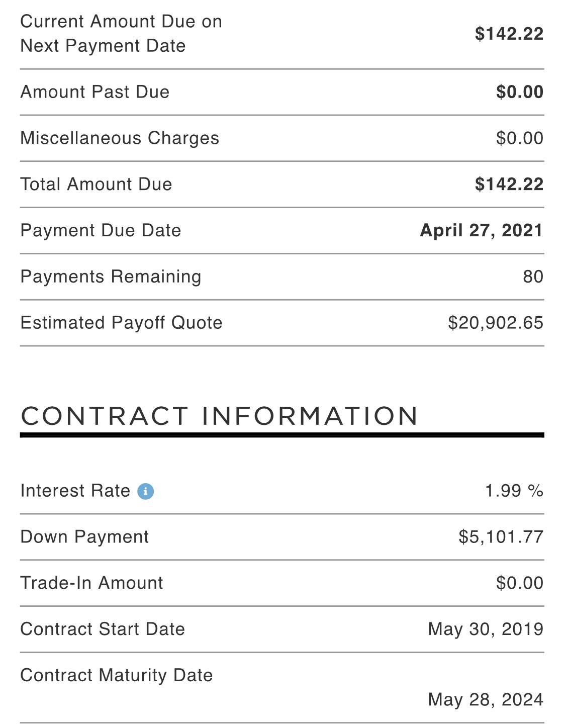This screenshot has height=728, width=565.
Task: Select the Amount Past Due $0.00 value
Action: [x=520, y=92]
